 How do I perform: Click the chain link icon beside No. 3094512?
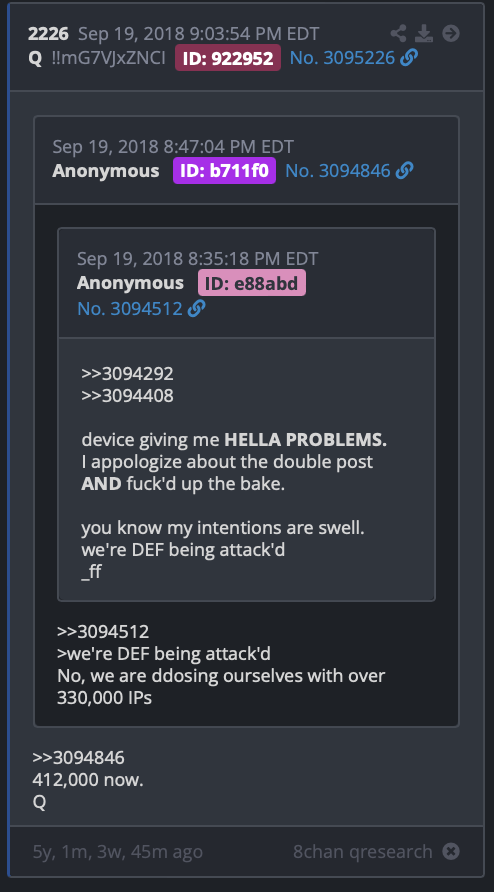pos(196,308)
